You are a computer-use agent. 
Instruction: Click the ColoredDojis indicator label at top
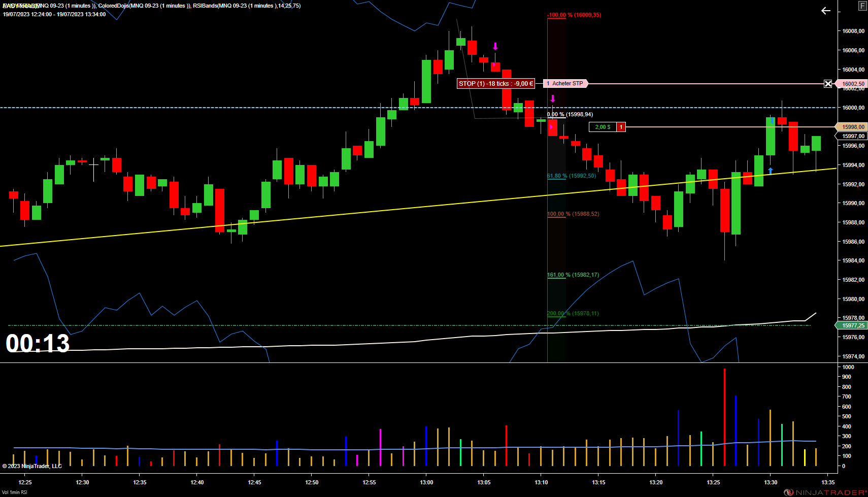(144, 6)
